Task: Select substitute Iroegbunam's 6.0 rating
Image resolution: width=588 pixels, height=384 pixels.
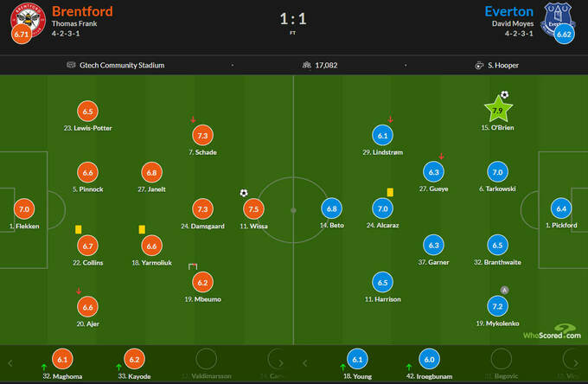Action: point(427,358)
